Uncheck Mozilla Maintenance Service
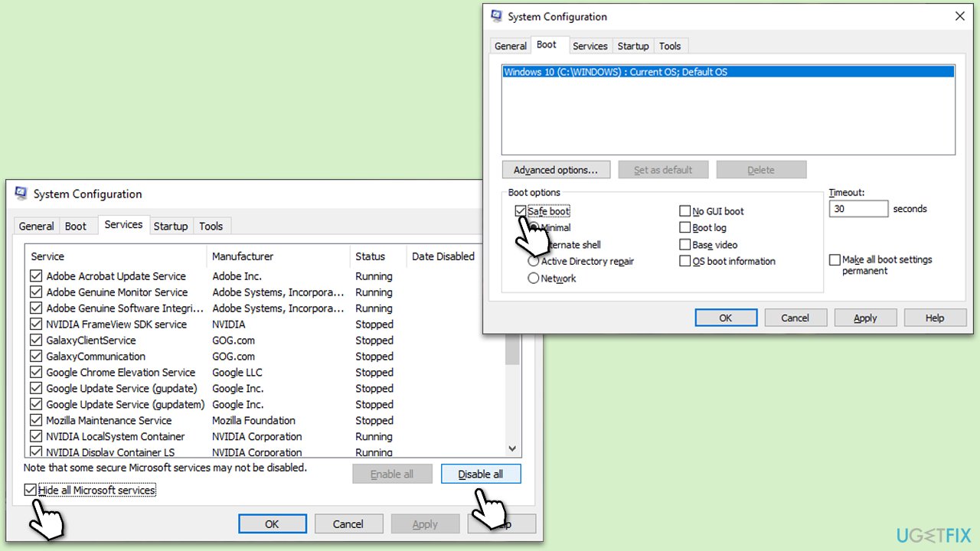The image size is (980, 551). click(x=36, y=421)
